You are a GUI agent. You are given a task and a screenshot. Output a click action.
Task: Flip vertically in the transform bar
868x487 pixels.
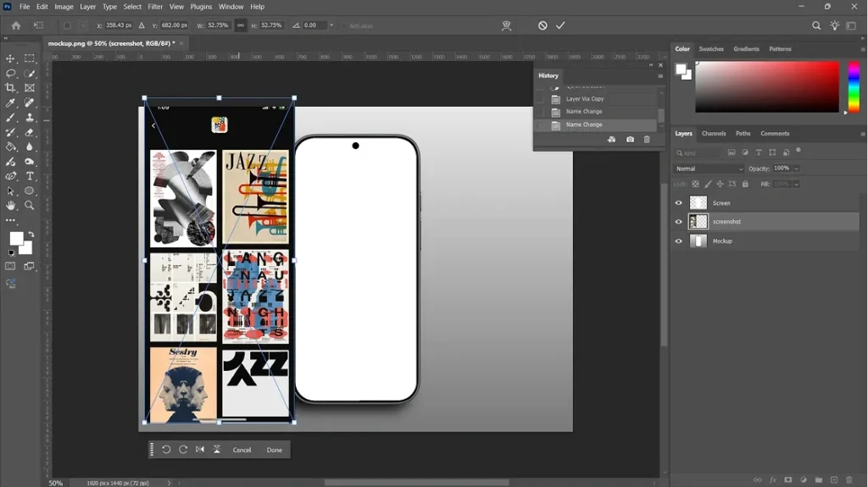[x=217, y=450]
